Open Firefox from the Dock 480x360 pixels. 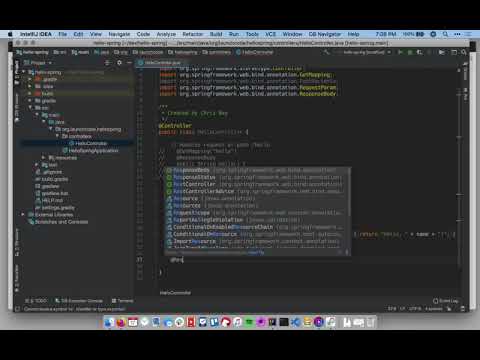coord(121,322)
